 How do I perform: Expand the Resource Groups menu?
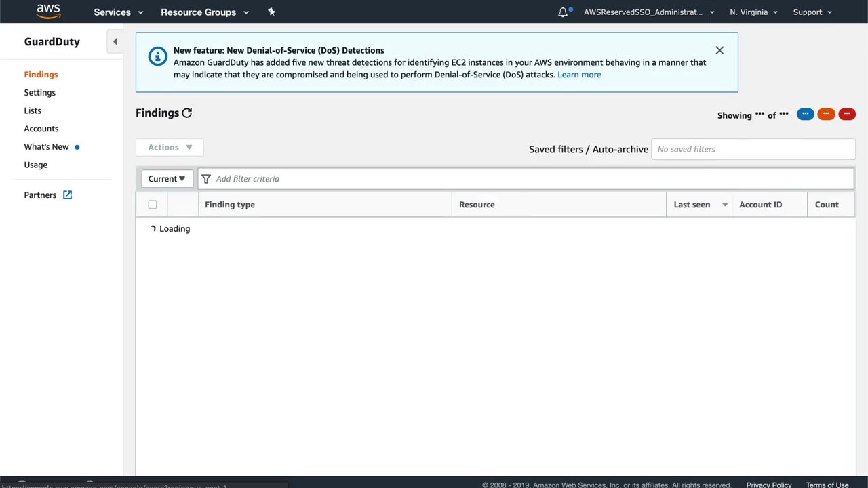(205, 12)
